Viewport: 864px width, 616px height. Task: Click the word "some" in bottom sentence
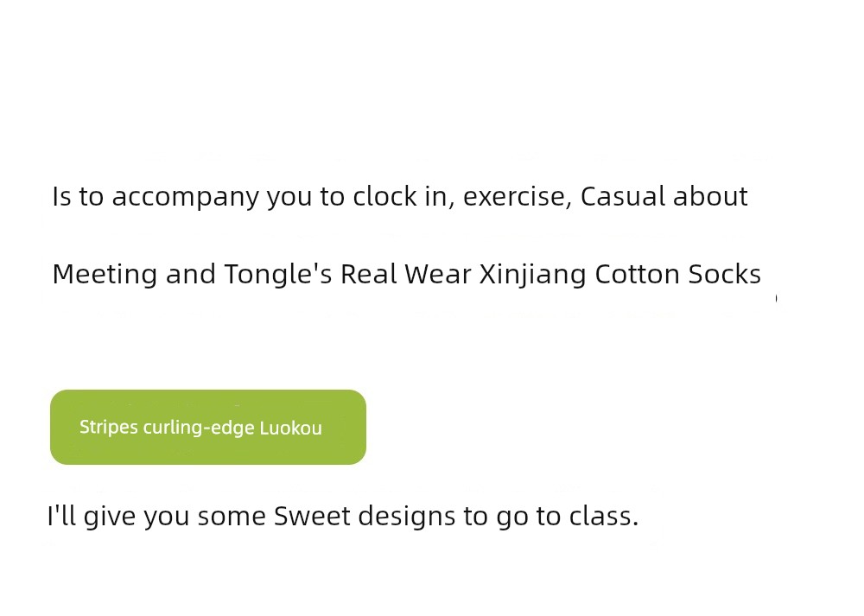point(232,517)
